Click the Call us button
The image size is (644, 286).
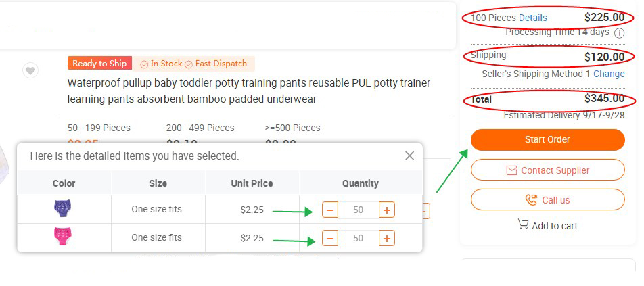click(547, 200)
